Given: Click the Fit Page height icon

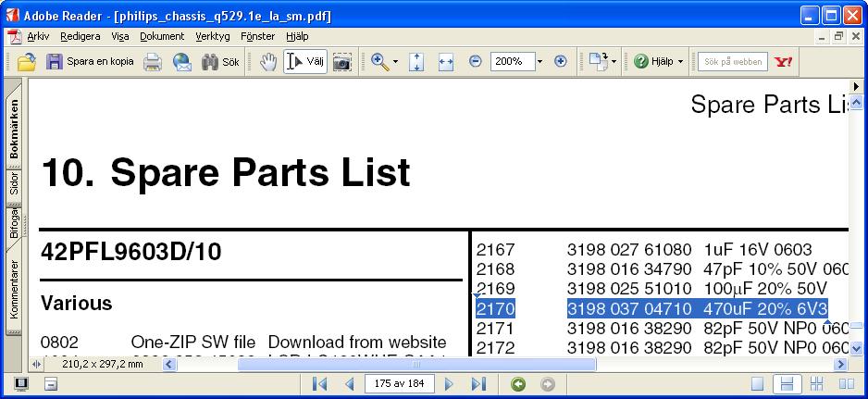Looking at the screenshot, I should click(416, 62).
